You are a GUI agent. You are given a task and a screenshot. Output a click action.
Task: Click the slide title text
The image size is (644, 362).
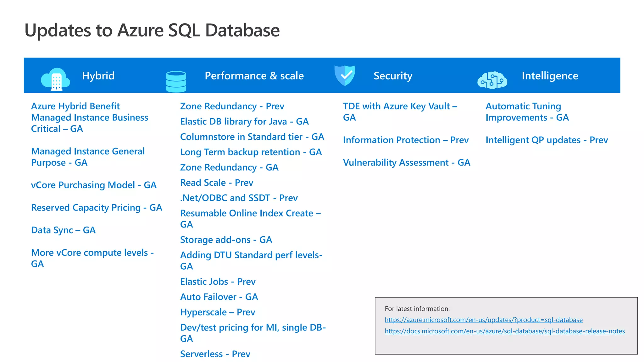click(152, 30)
